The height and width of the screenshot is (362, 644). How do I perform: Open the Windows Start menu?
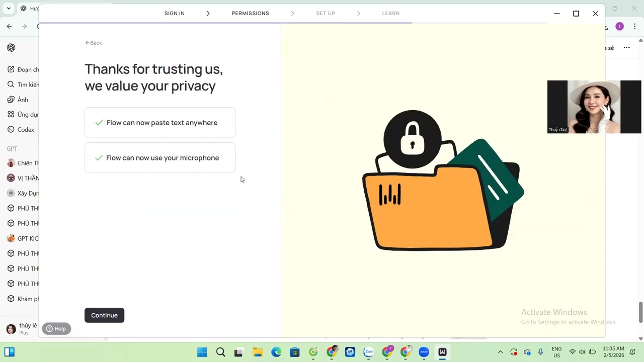(202, 352)
